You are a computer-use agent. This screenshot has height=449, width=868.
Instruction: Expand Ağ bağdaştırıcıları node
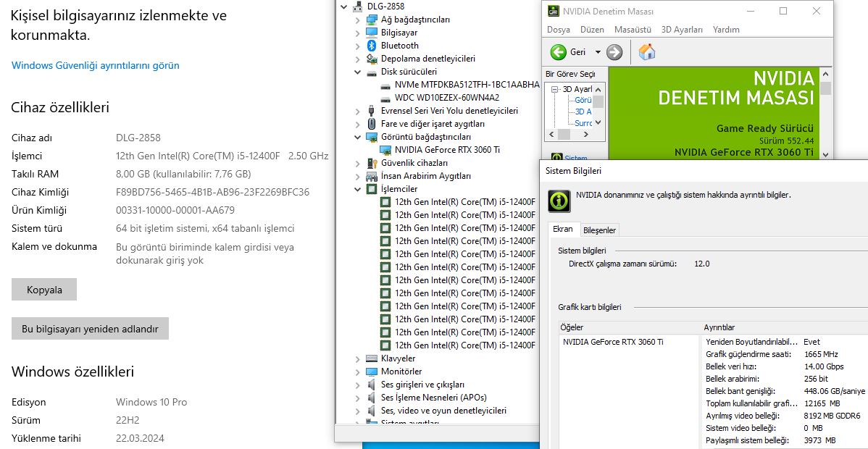point(358,20)
